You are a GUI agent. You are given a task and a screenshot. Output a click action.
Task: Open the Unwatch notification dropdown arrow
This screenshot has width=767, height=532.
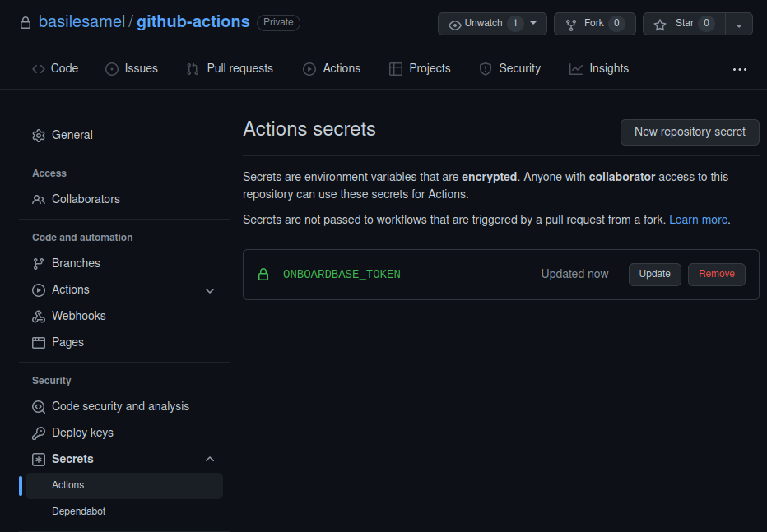[533, 23]
